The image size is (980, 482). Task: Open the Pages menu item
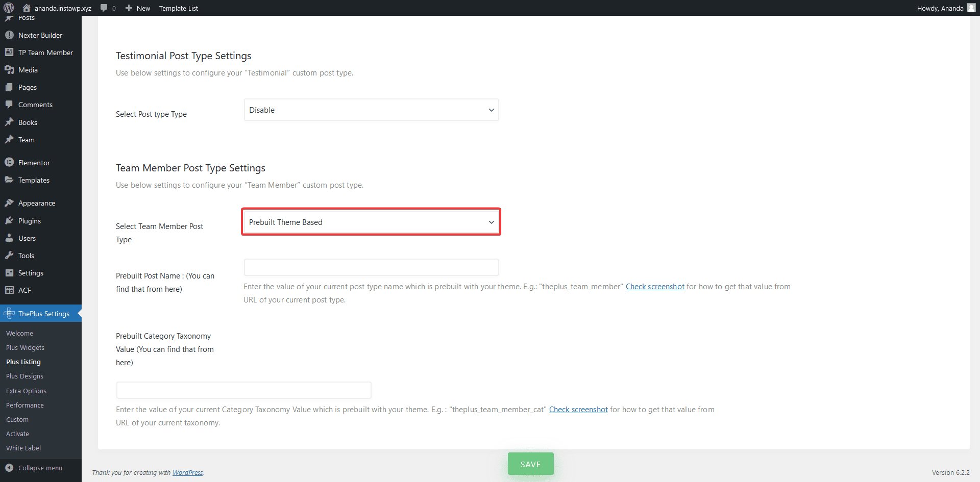pos(28,87)
